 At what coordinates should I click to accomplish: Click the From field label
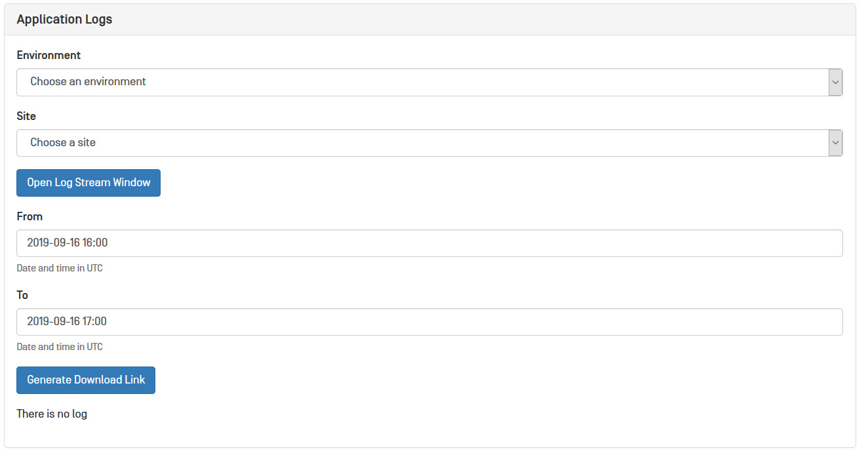click(x=30, y=216)
